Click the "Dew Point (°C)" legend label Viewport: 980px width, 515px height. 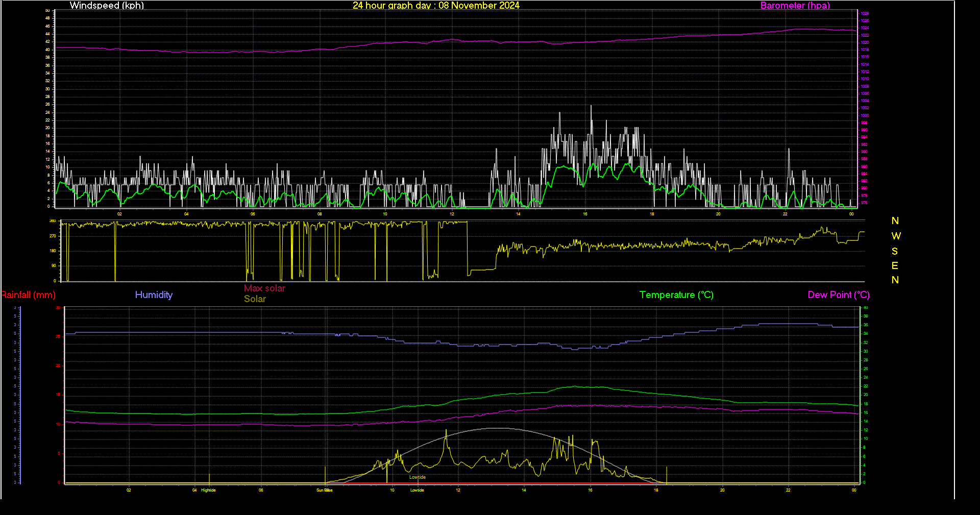839,295
